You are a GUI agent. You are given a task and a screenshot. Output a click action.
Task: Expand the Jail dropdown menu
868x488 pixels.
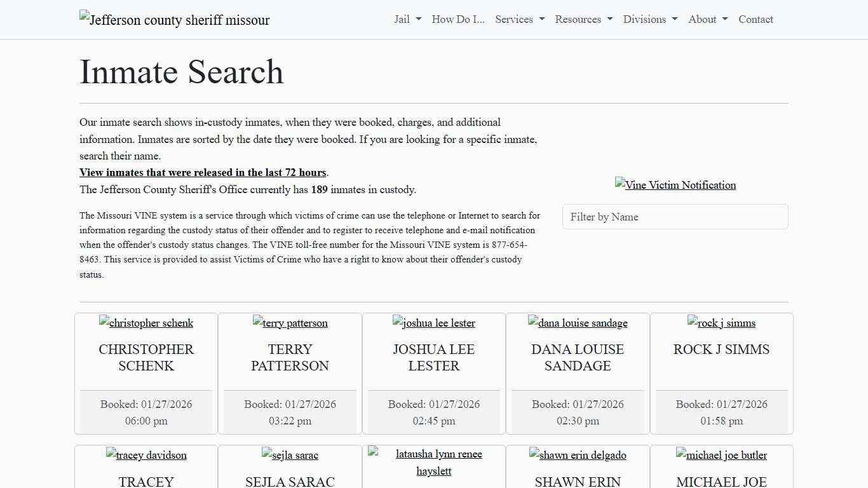(x=407, y=19)
